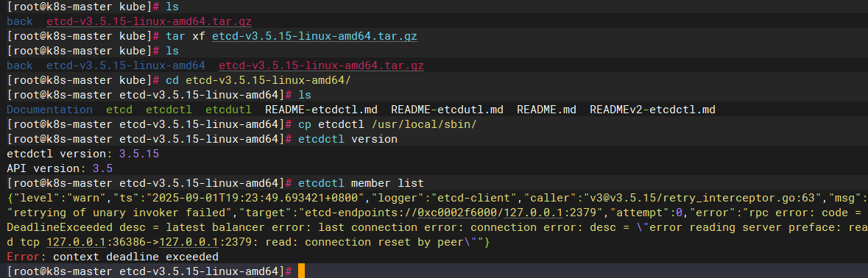Click the 'etcdctl member list' command text

(360, 183)
